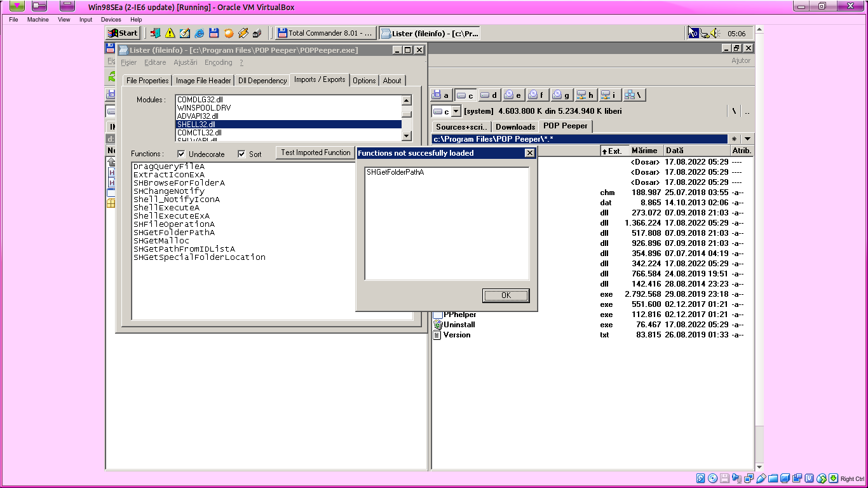Image resolution: width=868 pixels, height=488 pixels.
Task: Switch to the Image File Header tab
Action: (203, 81)
